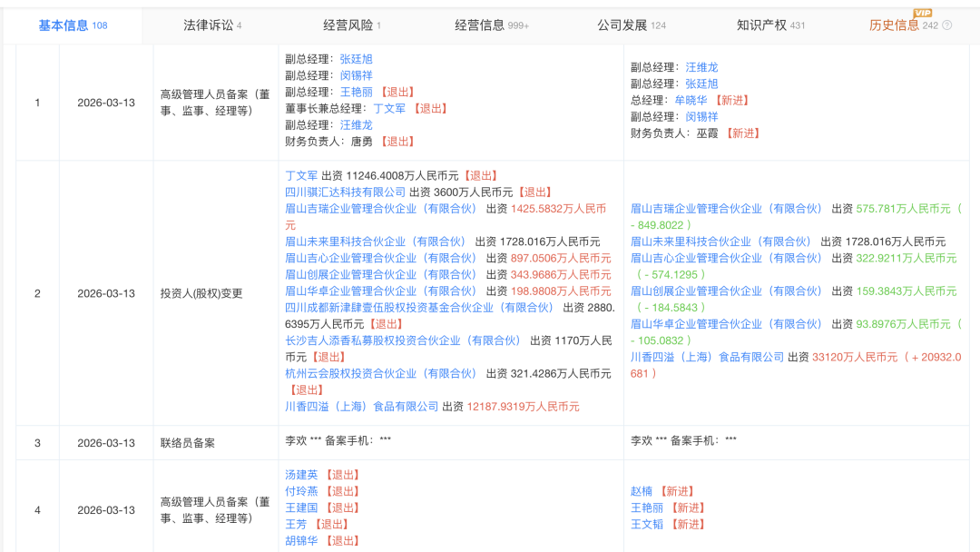
Task: Open 王艳丽 link marked 副总经理 退出
Action: point(357,92)
